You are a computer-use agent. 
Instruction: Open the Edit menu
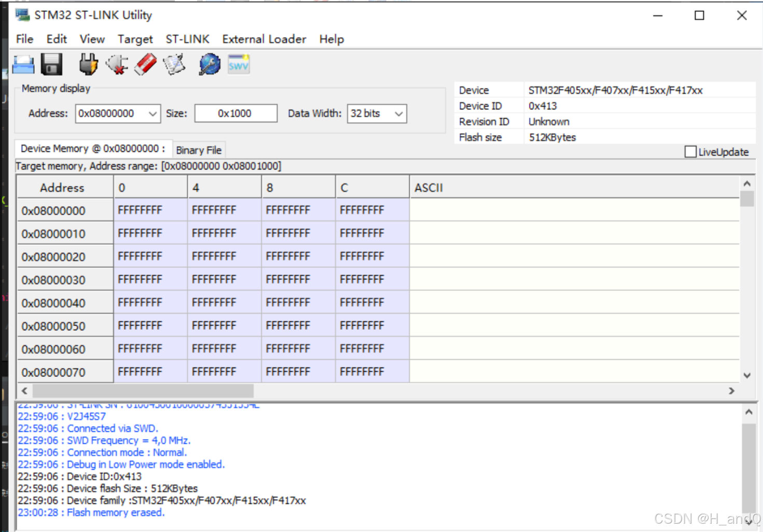point(57,39)
